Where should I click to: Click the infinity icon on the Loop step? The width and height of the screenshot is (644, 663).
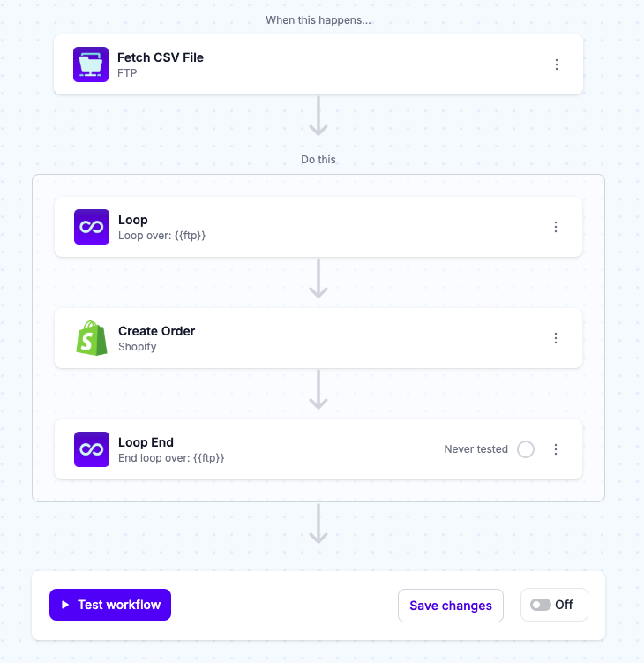click(x=92, y=227)
